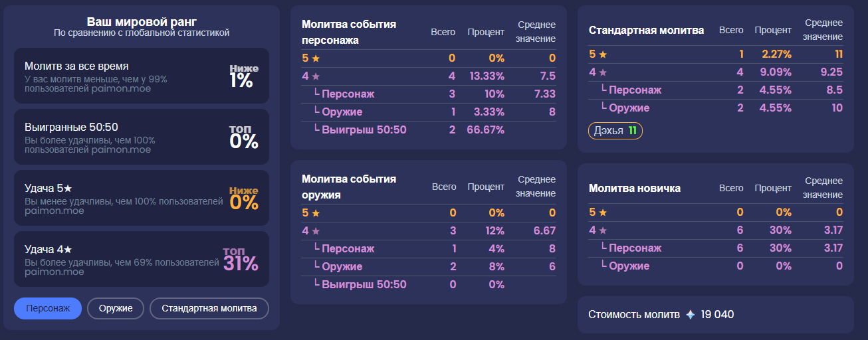
Task: Select Оружие sub-row in Молитва события оружия
Action: 429,267
